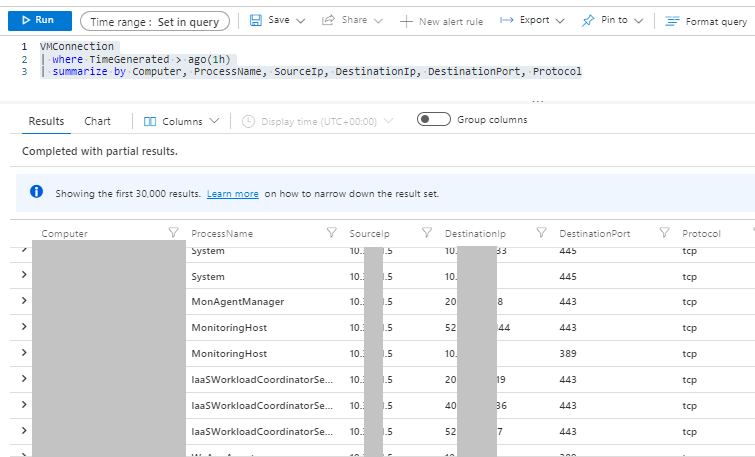Click the Pin to pushpin icon
Image resolution: width=755 pixels, height=457 pixels.
tap(588, 21)
